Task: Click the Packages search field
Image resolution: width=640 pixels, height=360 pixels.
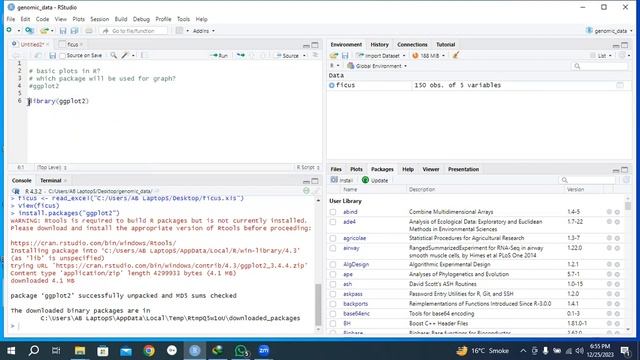Action: coord(588,180)
